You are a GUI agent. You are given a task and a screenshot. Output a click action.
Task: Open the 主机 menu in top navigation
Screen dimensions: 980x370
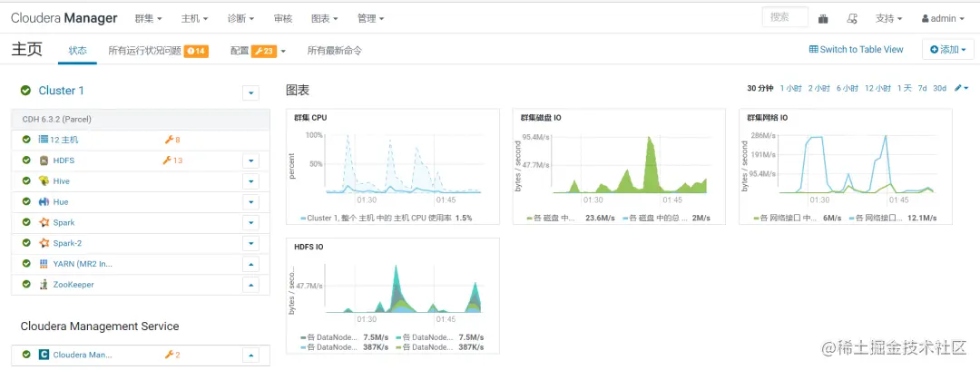[194, 19]
